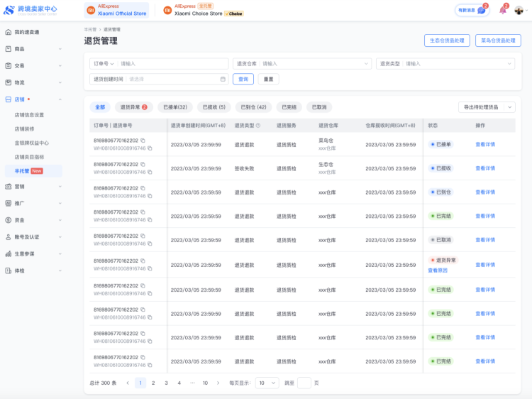Open 店铺信息设置 in the sidebar
Screen dimensions: 532x399
click(29, 114)
